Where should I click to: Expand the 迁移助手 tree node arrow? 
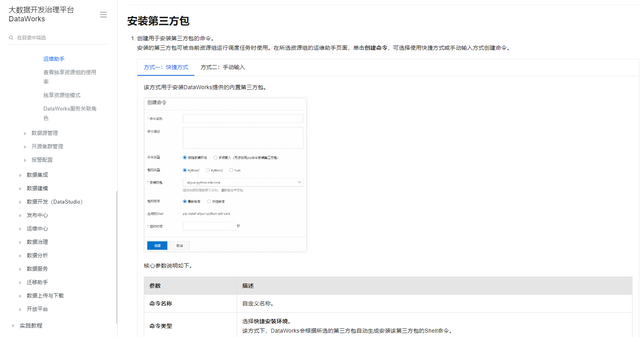[x=20, y=283]
